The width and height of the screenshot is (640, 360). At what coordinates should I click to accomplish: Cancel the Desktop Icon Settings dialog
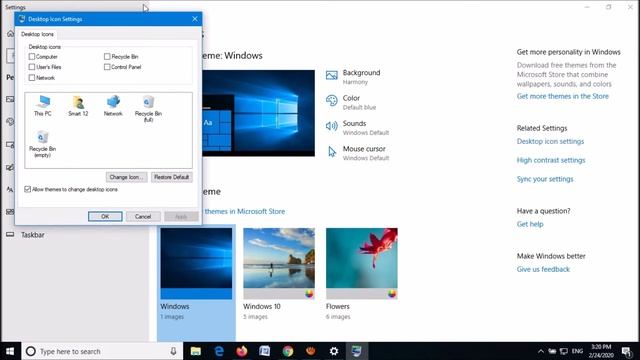tap(143, 216)
